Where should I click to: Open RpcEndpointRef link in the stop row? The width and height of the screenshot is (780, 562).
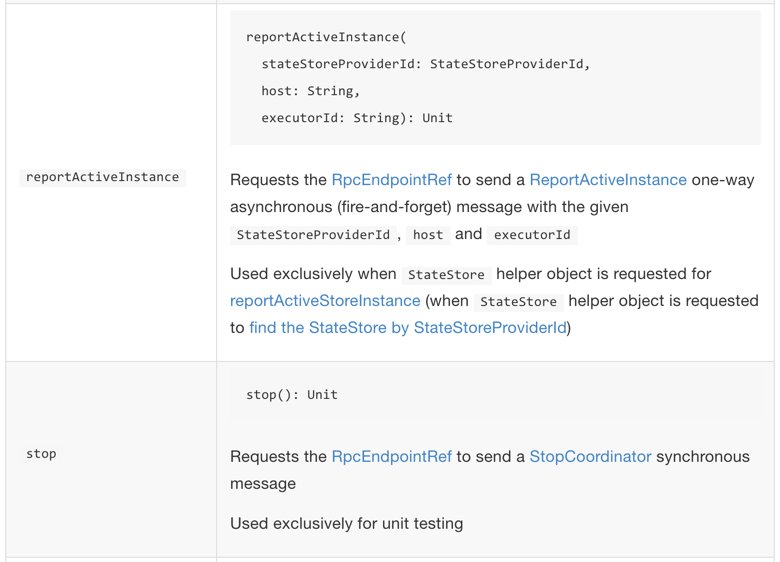click(391, 456)
